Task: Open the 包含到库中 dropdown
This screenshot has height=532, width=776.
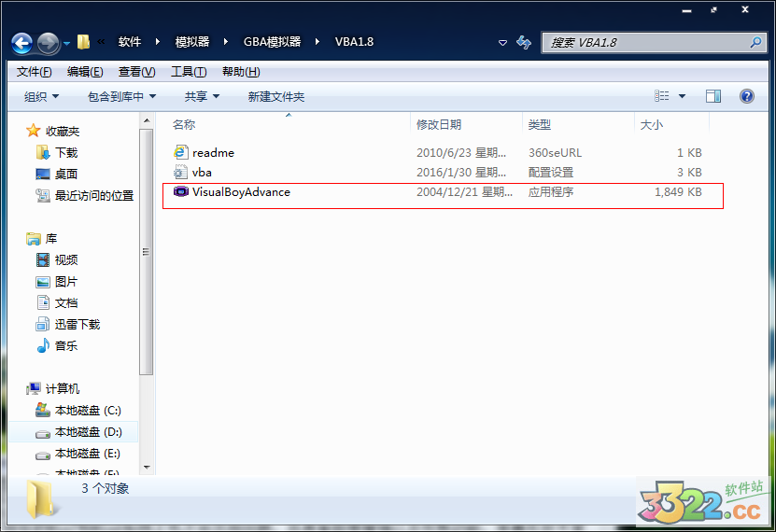Action: [121, 96]
